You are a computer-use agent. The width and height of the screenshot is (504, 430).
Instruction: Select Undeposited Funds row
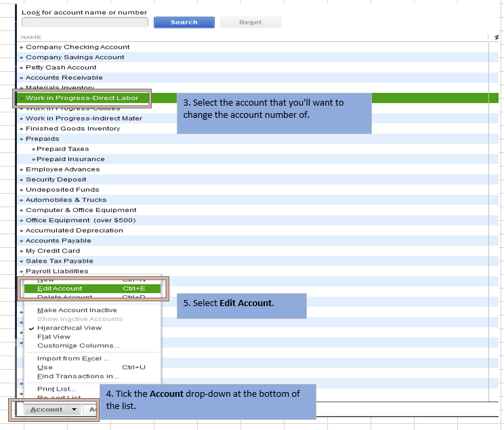pyautogui.click(x=258, y=190)
